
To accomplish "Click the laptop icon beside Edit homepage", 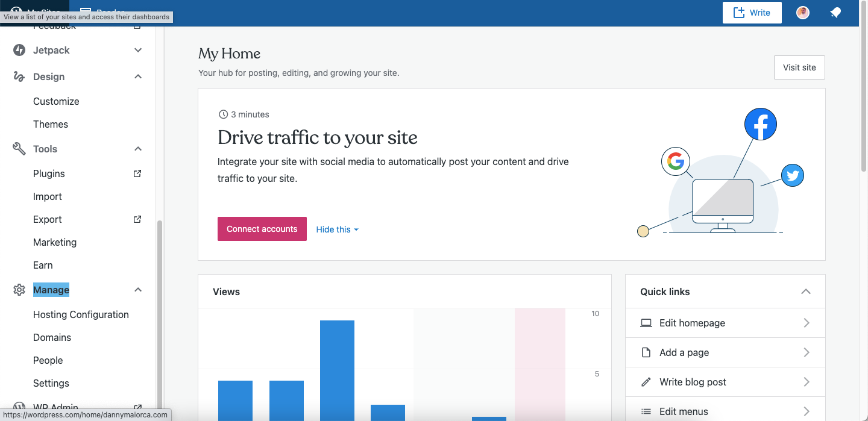I will tap(646, 323).
